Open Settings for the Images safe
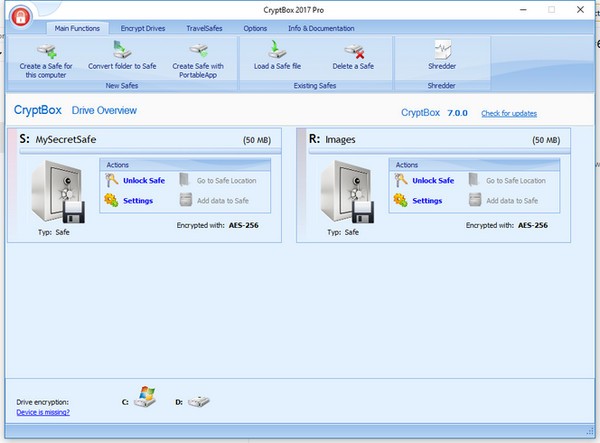Image resolution: width=600 pixels, height=443 pixels. click(427, 200)
